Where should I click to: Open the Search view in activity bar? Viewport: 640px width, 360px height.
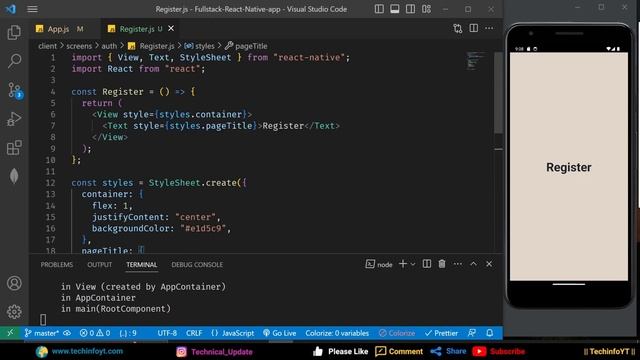[x=14, y=61]
